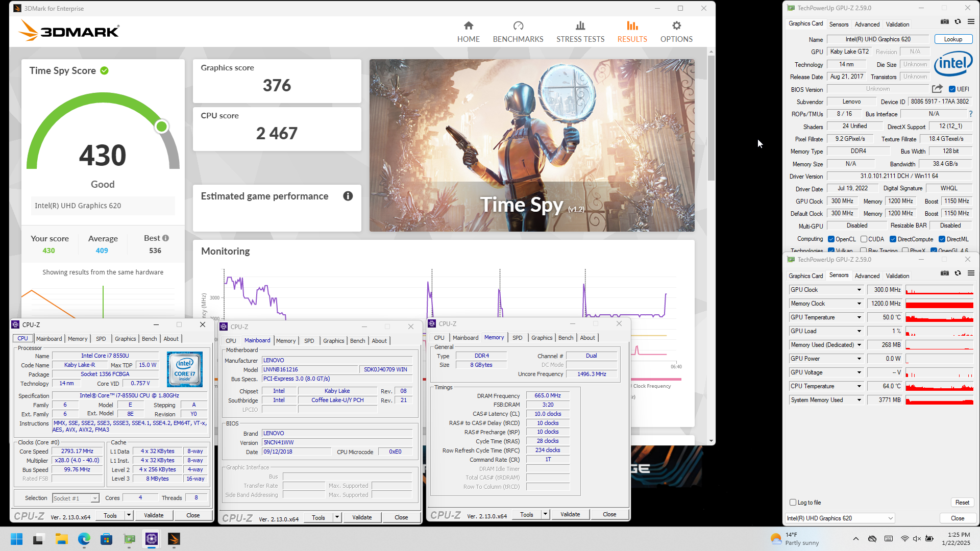Click the green validated checkmark beside Time Spy Score
Viewport: 980px width, 551px height.
point(105,70)
